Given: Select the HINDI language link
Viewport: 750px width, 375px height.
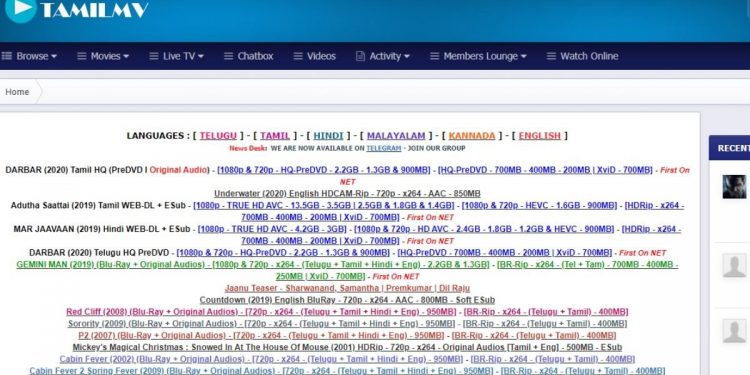Looking at the screenshot, I should click(328, 136).
